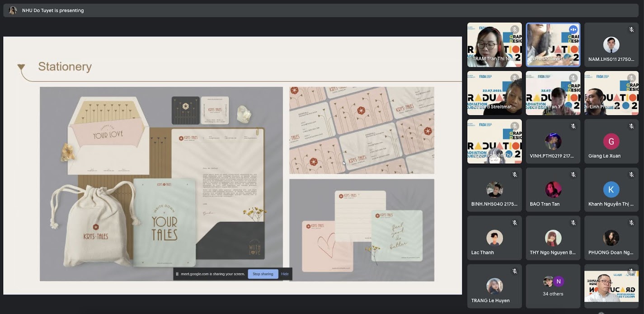The height and width of the screenshot is (314, 644).
Task: Click muted mic icon on BAO Tran Tan tile
Action: click(573, 174)
